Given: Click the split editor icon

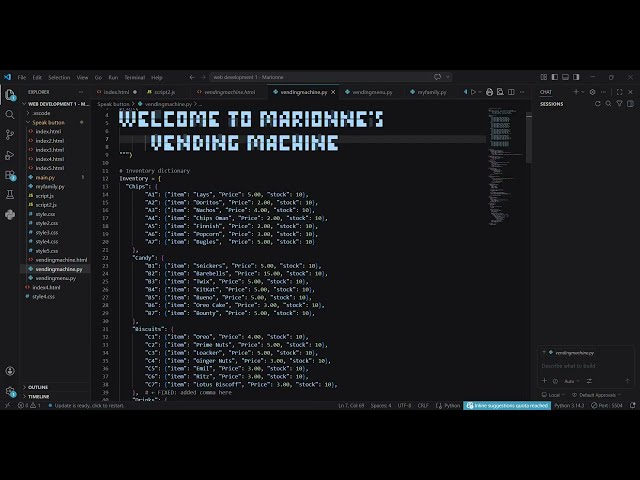Looking at the screenshot, I should pos(511,92).
